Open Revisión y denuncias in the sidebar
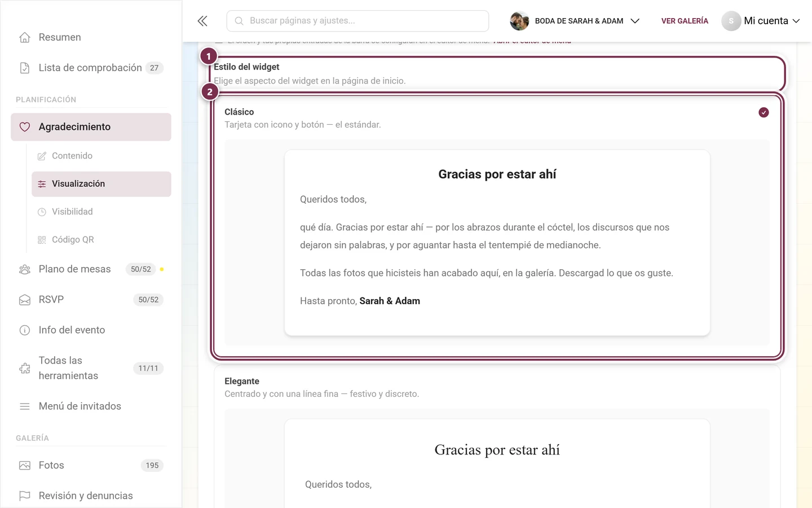Screen dimensions: 812x508 pos(91,496)
